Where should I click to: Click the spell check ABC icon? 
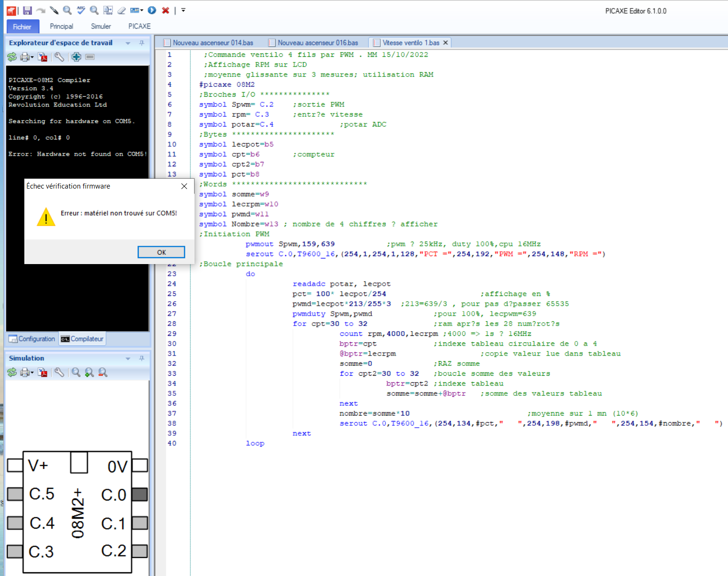tap(81, 10)
